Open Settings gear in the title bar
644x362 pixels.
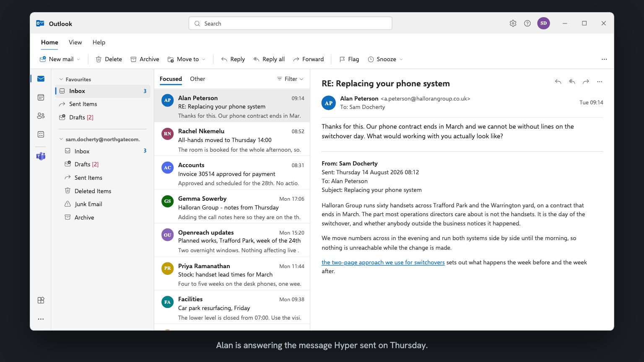[x=513, y=23]
